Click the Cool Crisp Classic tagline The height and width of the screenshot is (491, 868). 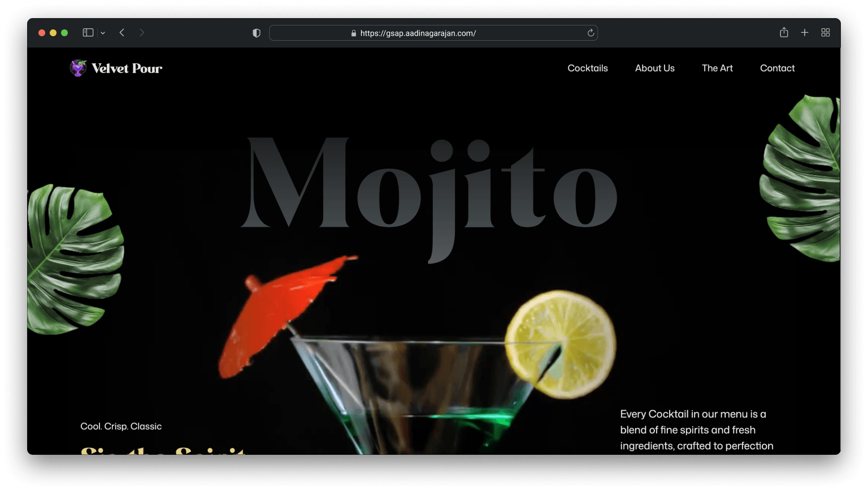(x=121, y=426)
